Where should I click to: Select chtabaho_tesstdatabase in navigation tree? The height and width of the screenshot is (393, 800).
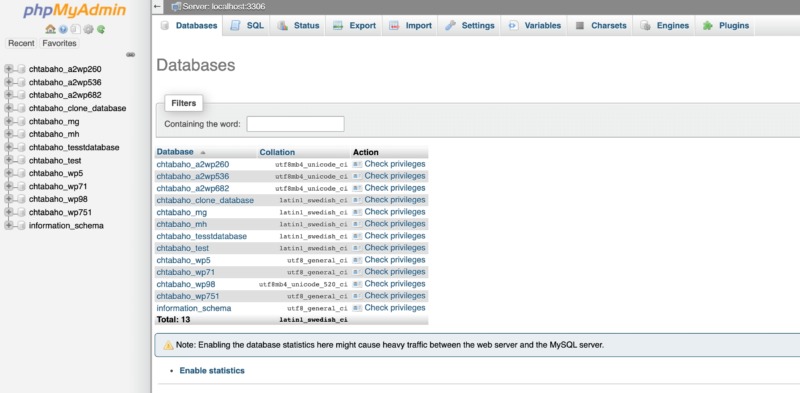click(74, 147)
